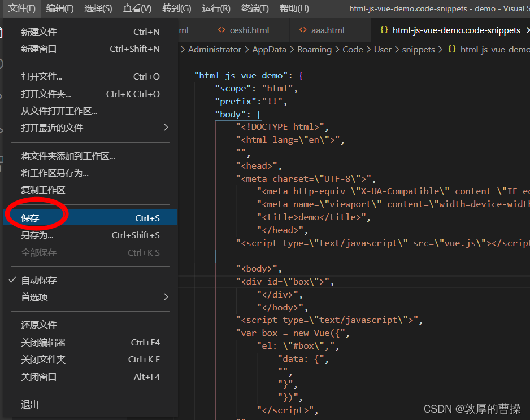
Task: Click ceshi.html tab's HTML file icon
Action: (x=221, y=30)
